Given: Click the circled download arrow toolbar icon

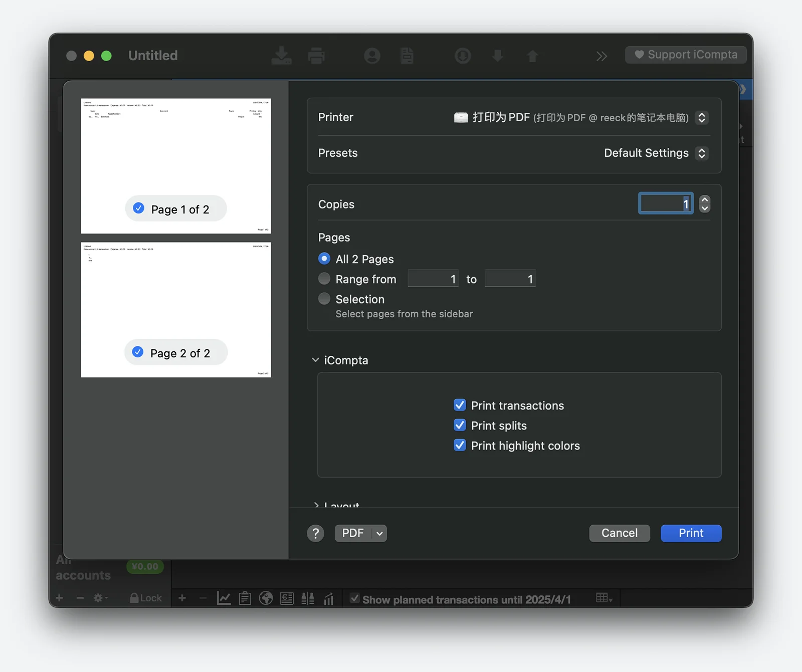Looking at the screenshot, I should pyautogui.click(x=463, y=56).
